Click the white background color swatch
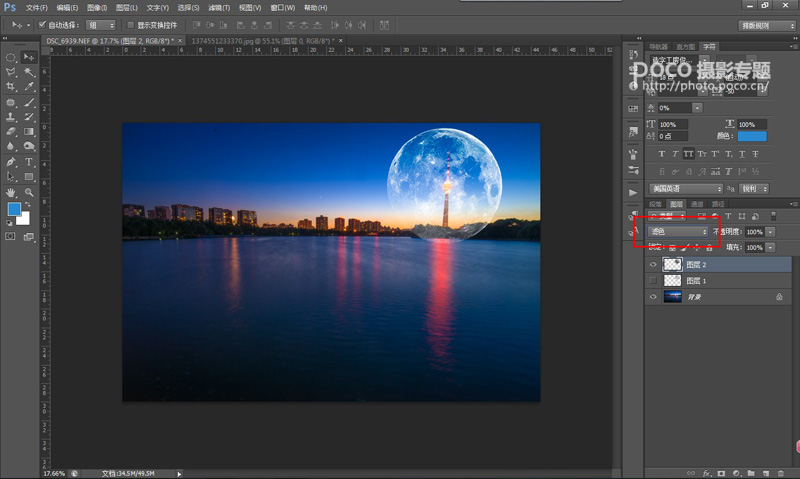 tap(24, 220)
